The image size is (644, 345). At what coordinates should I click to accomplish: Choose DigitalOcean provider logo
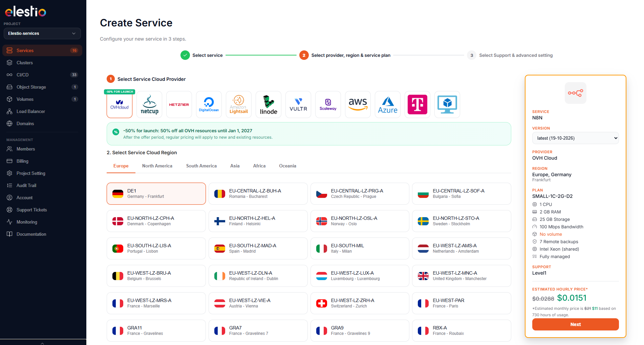[x=209, y=105]
